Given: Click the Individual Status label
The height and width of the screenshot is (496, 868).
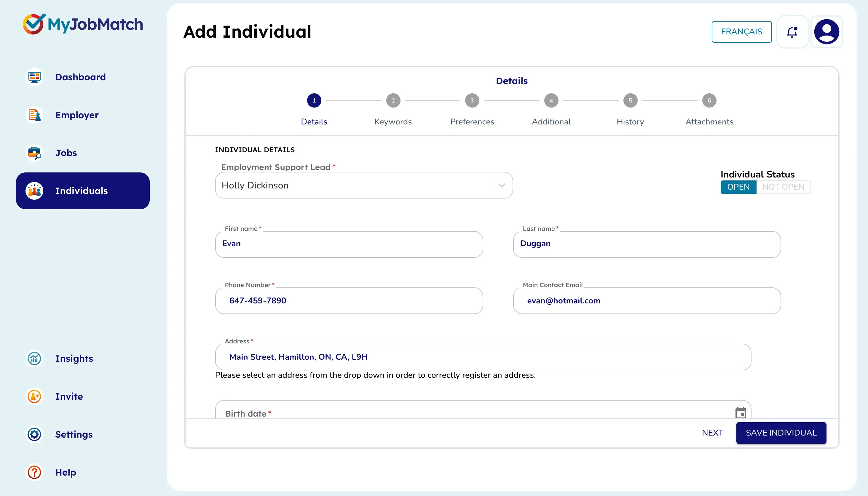Looking at the screenshot, I should pos(757,175).
